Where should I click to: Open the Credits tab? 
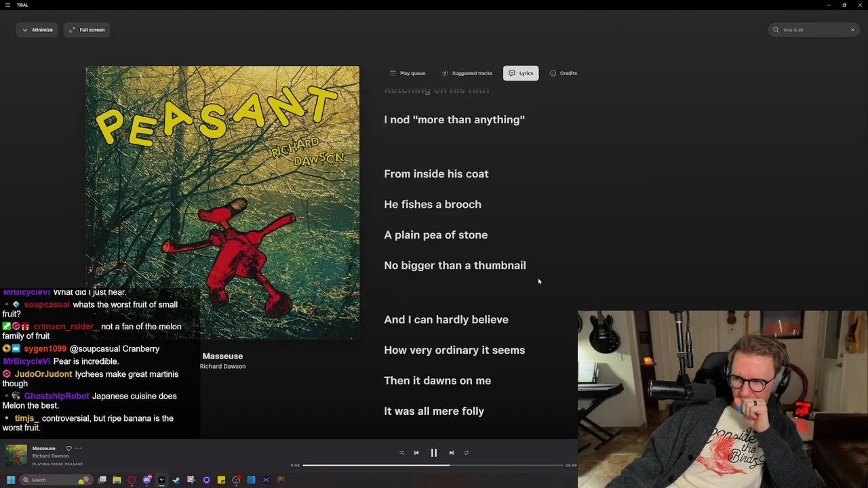pyautogui.click(x=564, y=73)
